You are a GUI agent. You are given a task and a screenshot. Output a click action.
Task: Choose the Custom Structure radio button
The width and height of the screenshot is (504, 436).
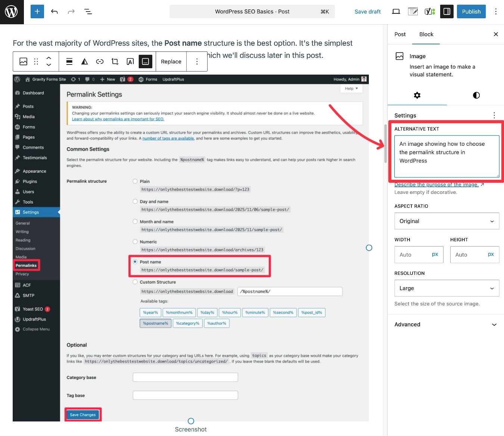pos(135,282)
